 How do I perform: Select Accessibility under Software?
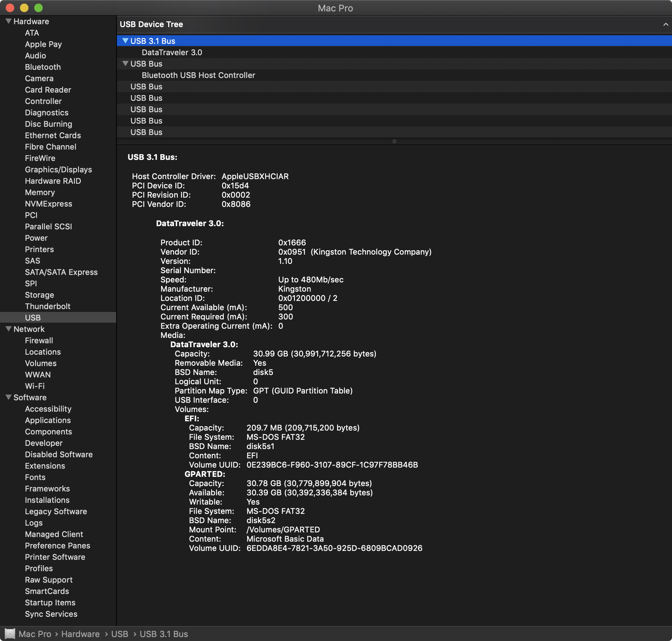coord(48,409)
